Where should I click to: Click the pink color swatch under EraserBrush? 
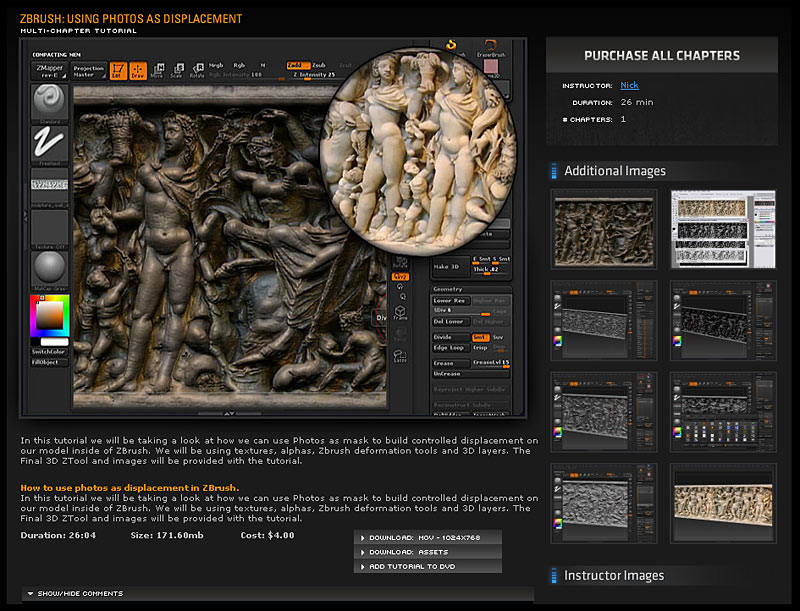coord(490,66)
